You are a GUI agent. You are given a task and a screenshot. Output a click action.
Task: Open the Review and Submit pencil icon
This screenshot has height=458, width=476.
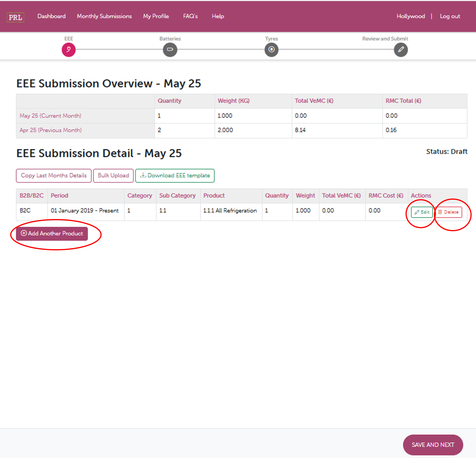pyautogui.click(x=400, y=50)
